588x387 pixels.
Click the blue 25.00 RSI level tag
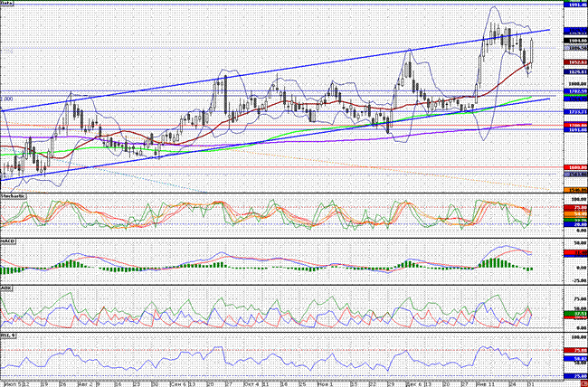(575, 376)
